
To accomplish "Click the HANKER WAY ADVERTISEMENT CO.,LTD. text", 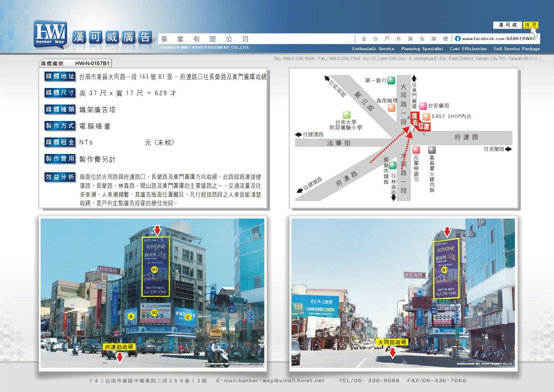I will tap(205, 47).
